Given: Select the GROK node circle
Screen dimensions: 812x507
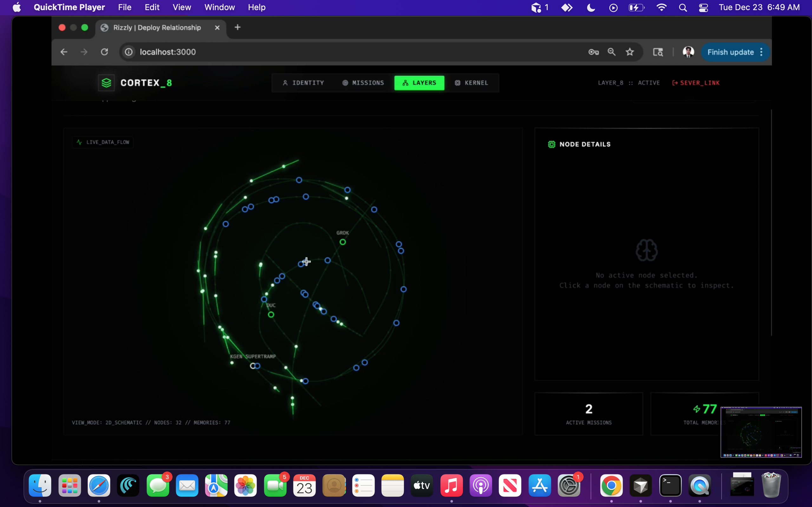Looking at the screenshot, I should coord(343,242).
